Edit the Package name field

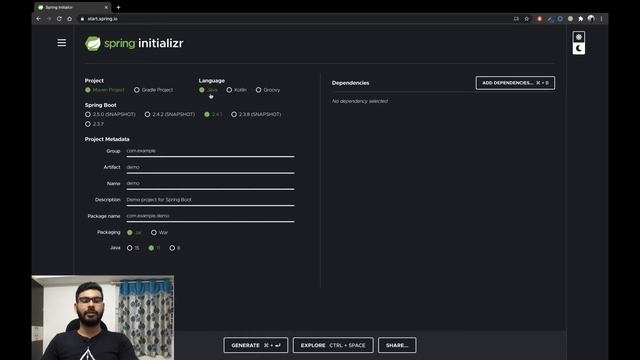pos(210,216)
